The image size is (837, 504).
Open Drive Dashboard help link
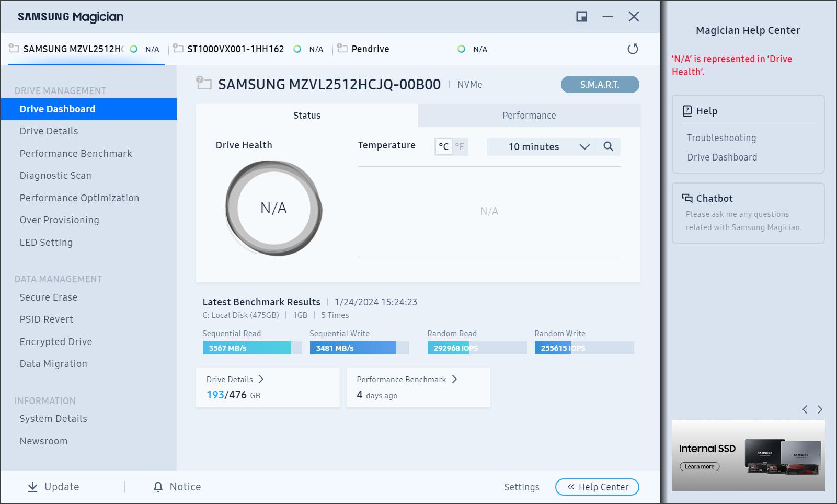click(722, 157)
